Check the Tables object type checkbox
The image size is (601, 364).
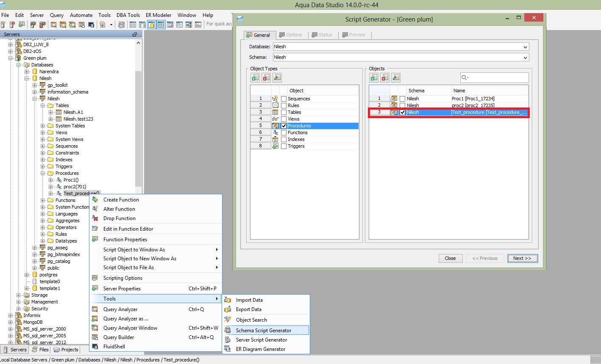coord(284,112)
